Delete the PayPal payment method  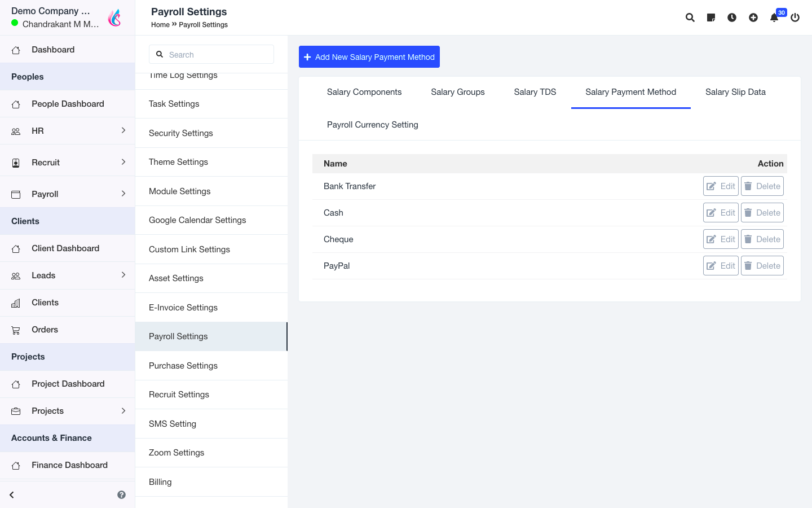tap(762, 266)
